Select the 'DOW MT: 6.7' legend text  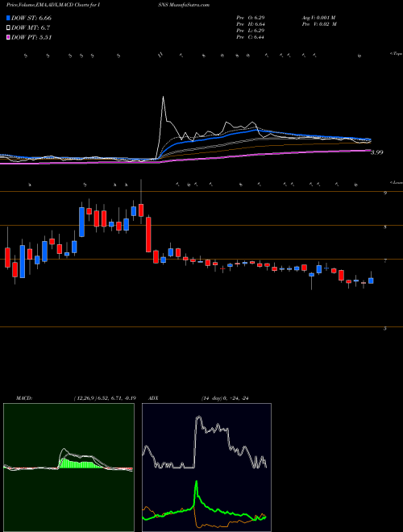point(31,28)
